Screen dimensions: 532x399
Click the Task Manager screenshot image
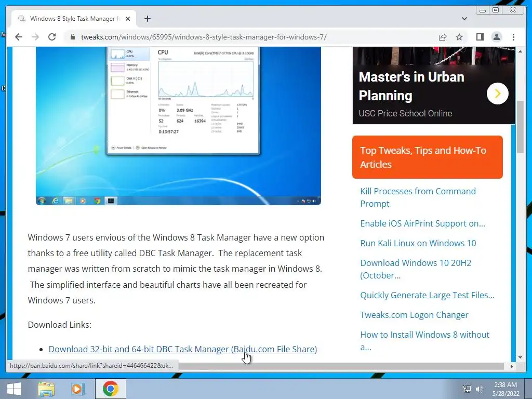pyautogui.click(x=178, y=126)
